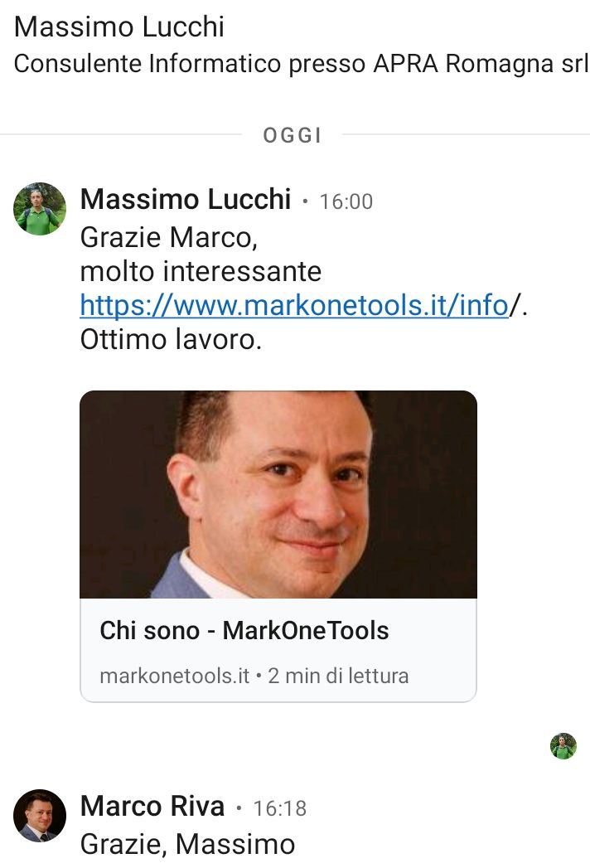Click the "Grazie Marco," message line
Screen dimensions: 590x868
click(x=169, y=237)
